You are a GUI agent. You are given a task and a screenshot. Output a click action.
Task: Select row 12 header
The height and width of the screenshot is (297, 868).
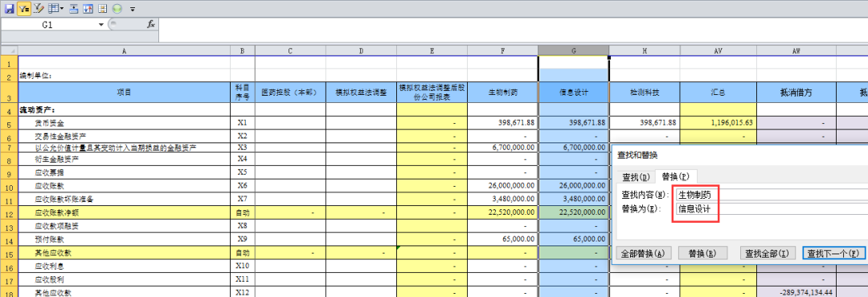[10, 212]
